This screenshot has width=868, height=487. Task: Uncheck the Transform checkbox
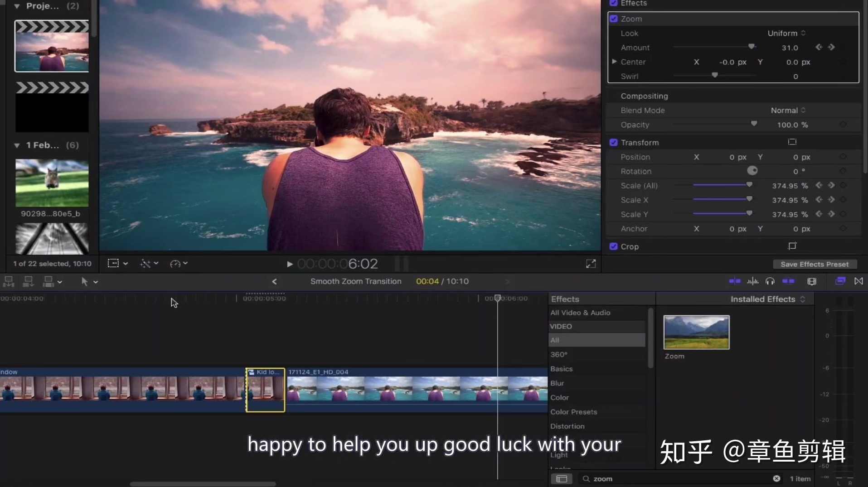(x=614, y=143)
